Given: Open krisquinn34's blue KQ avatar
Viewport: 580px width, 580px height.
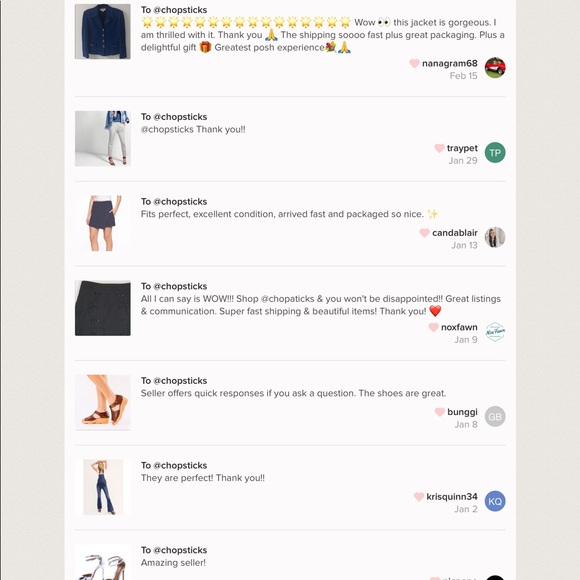Looking at the screenshot, I should pyautogui.click(x=495, y=501).
